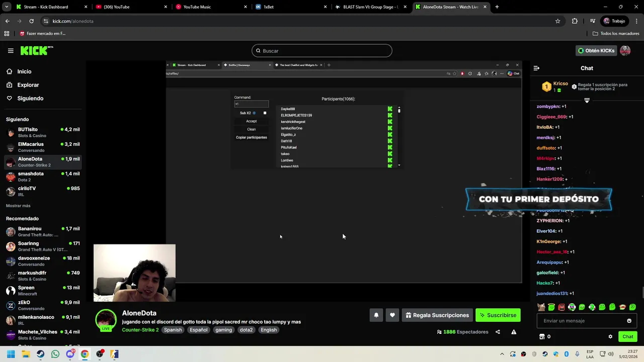Share the stream via share icon

pyautogui.click(x=498, y=332)
